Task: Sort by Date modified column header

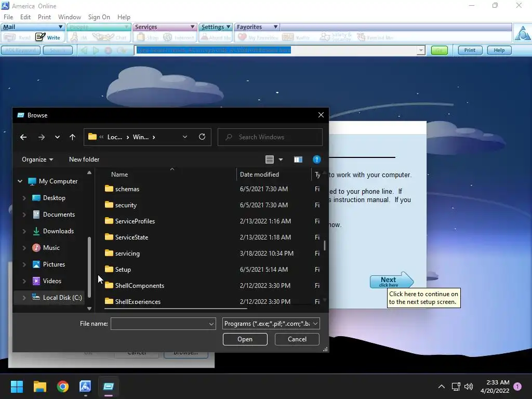Action: coord(259,175)
